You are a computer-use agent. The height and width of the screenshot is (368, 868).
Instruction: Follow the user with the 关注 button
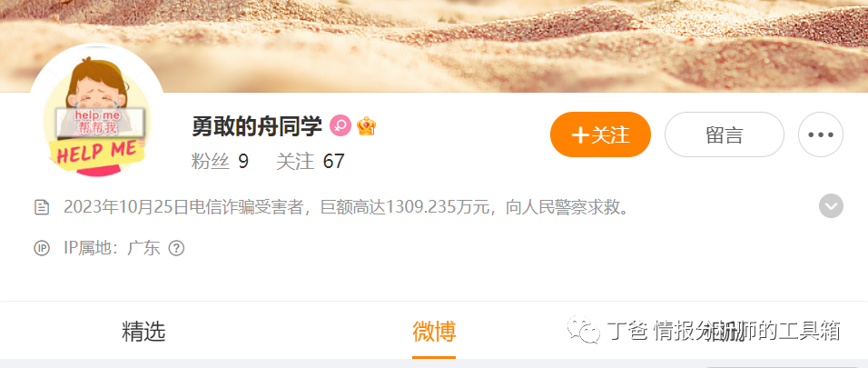click(x=601, y=134)
